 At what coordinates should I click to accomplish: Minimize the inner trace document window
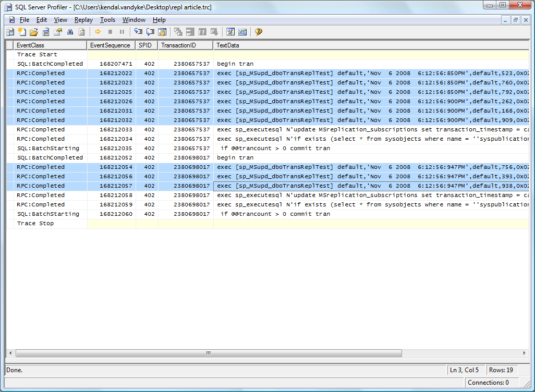pos(505,20)
